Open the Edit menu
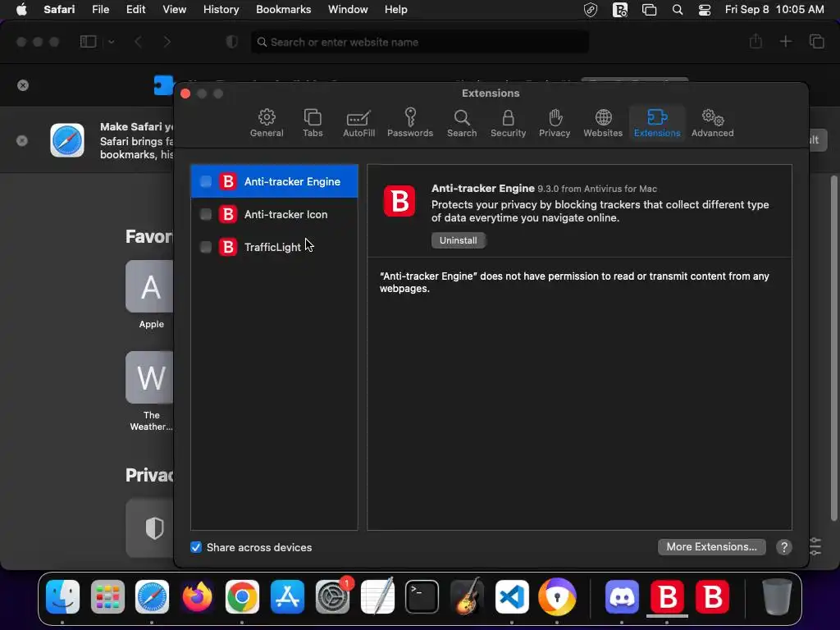This screenshot has width=840, height=630. click(x=135, y=10)
